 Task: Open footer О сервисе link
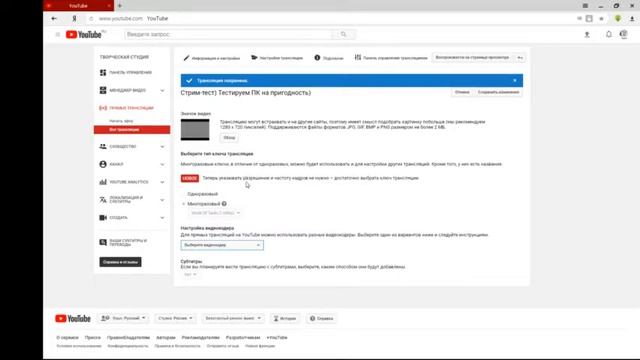click(67, 338)
